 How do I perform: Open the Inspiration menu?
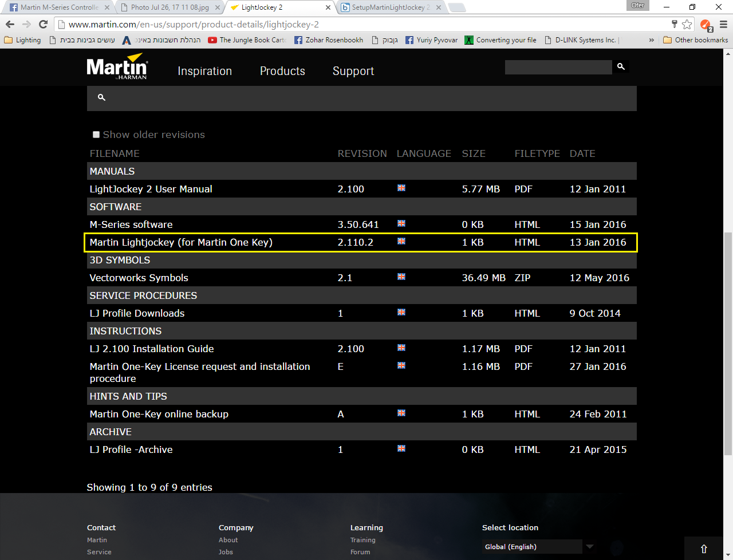pos(205,71)
